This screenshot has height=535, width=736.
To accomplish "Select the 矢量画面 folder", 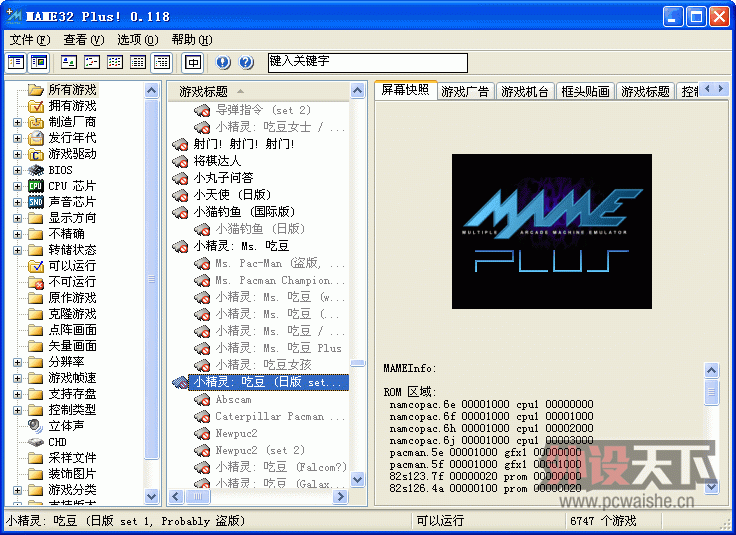I will [72, 346].
